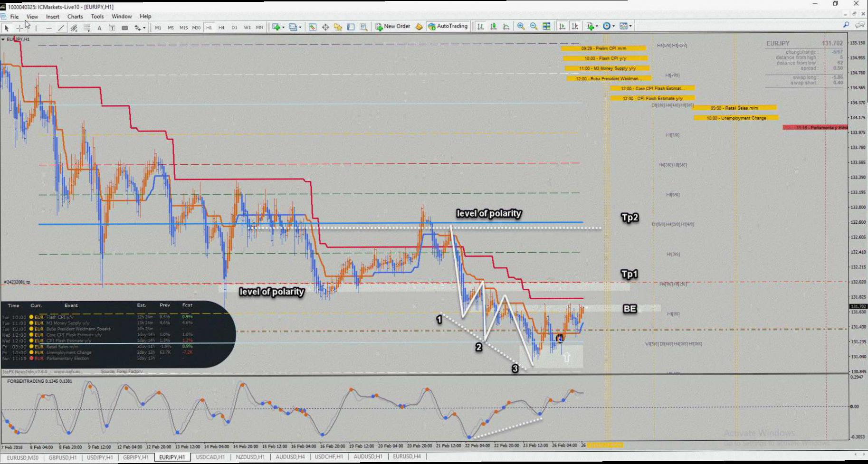Open the Strategy Tester icon
The width and height of the screenshot is (868, 464).
coord(363,27)
